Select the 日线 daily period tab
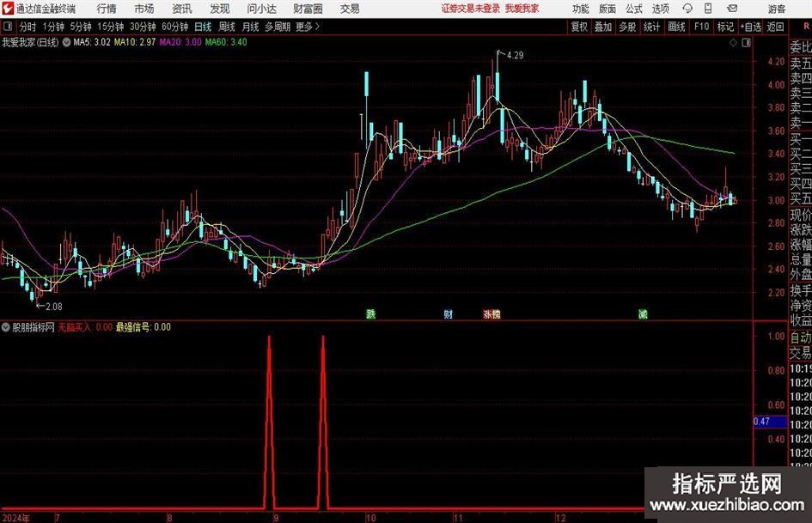This screenshot has width=812, height=523. pyautogui.click(x=203, y=27)
